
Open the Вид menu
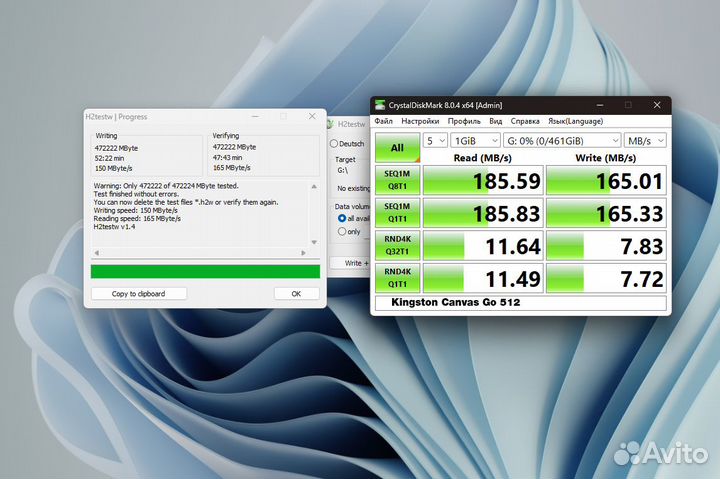pyautogui.click(x=495, y=121)
